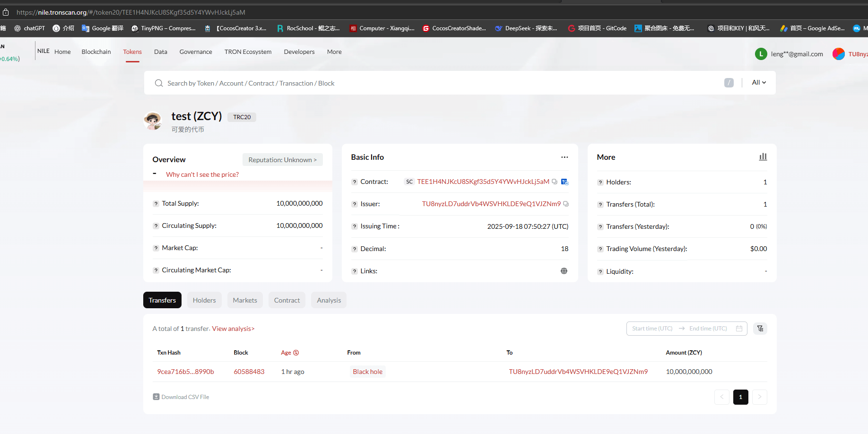
Task: Click the search input field
Action: coord(425,83)
